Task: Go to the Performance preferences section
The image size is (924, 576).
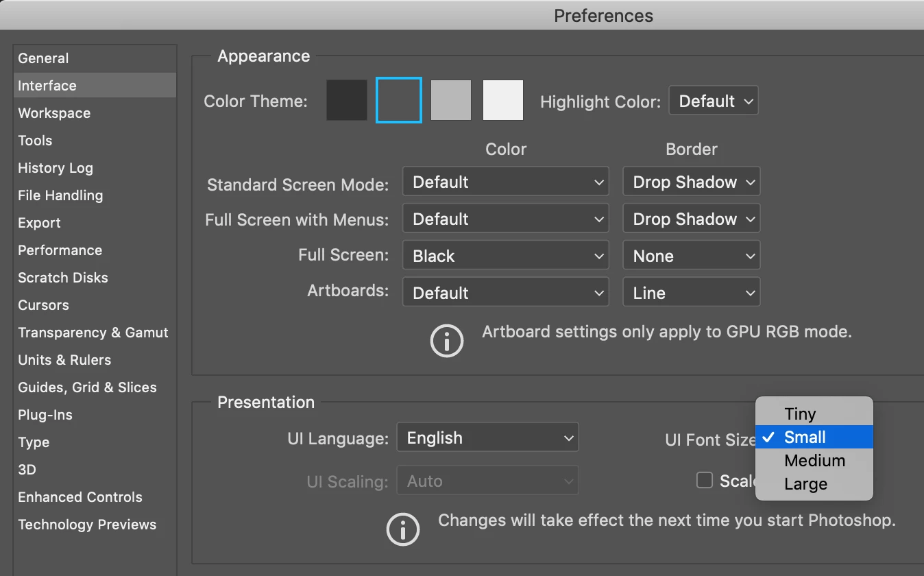Action: [60, 250]
